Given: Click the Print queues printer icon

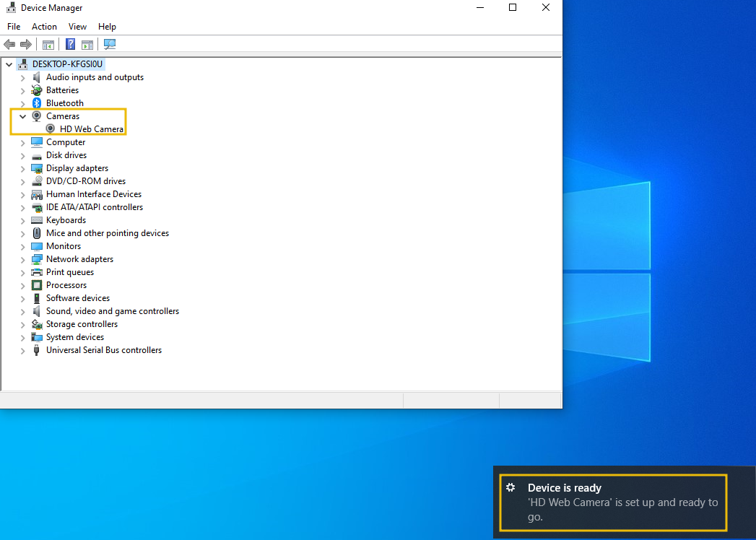Looking at the screenshot, I should pyautogui.click(x=37, y=272).
